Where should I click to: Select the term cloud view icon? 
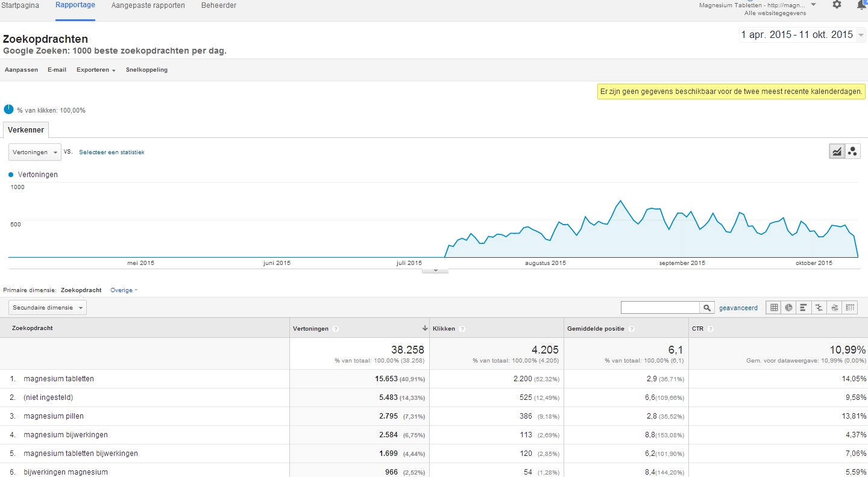834,308
